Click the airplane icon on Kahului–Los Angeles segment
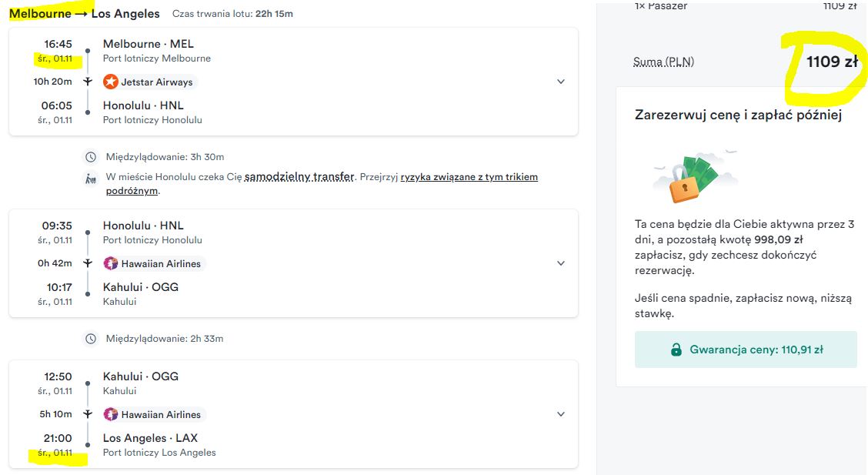The image size is (868, 475). pyautogui.click(x=88, y=413)
